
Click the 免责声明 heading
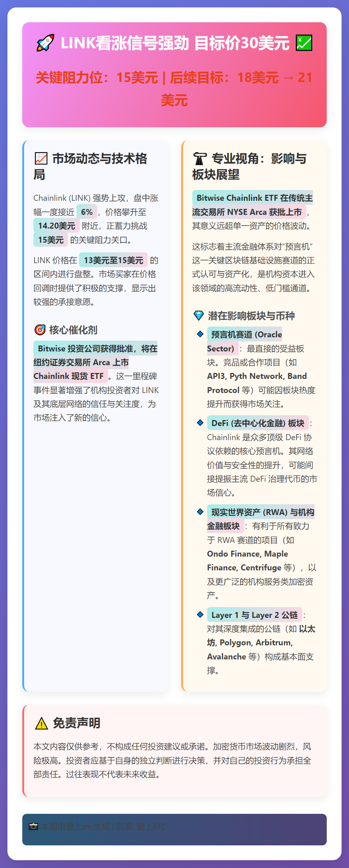tap(76, 723)
